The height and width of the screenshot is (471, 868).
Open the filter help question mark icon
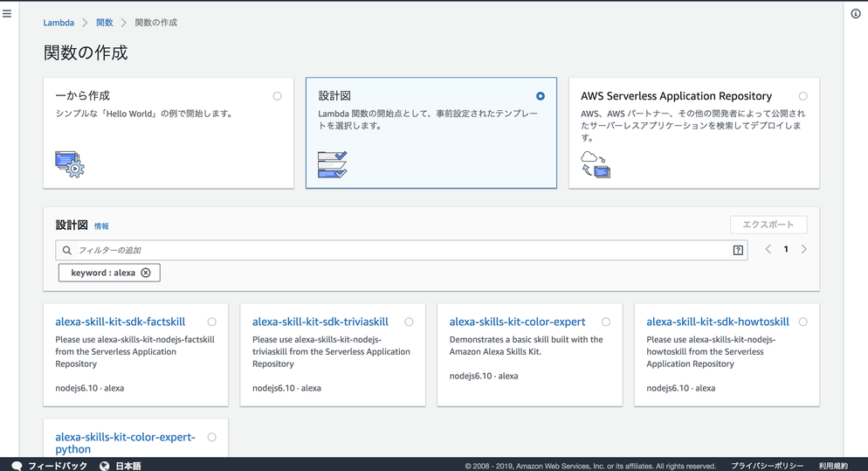[738, 251]
